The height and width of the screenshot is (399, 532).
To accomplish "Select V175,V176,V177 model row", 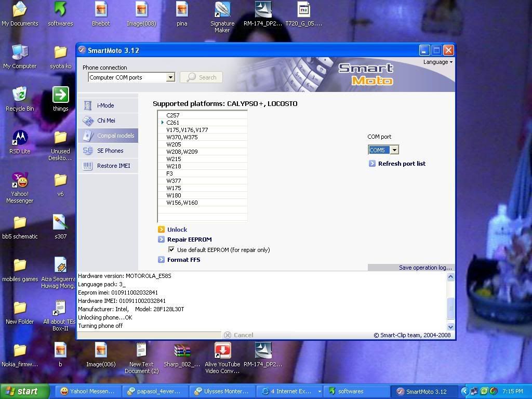I will [x=203, y=130].
